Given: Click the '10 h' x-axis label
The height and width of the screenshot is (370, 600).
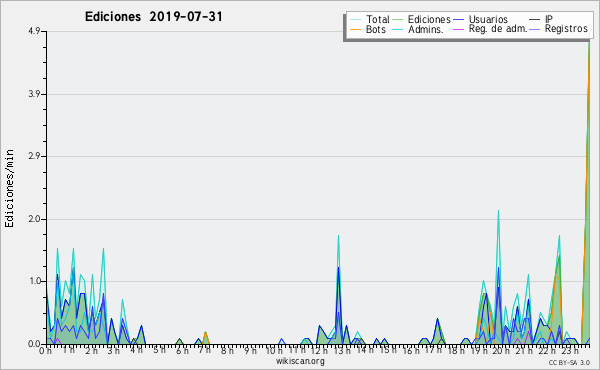Looking at the screenshot, I should [x=274, y=351].
